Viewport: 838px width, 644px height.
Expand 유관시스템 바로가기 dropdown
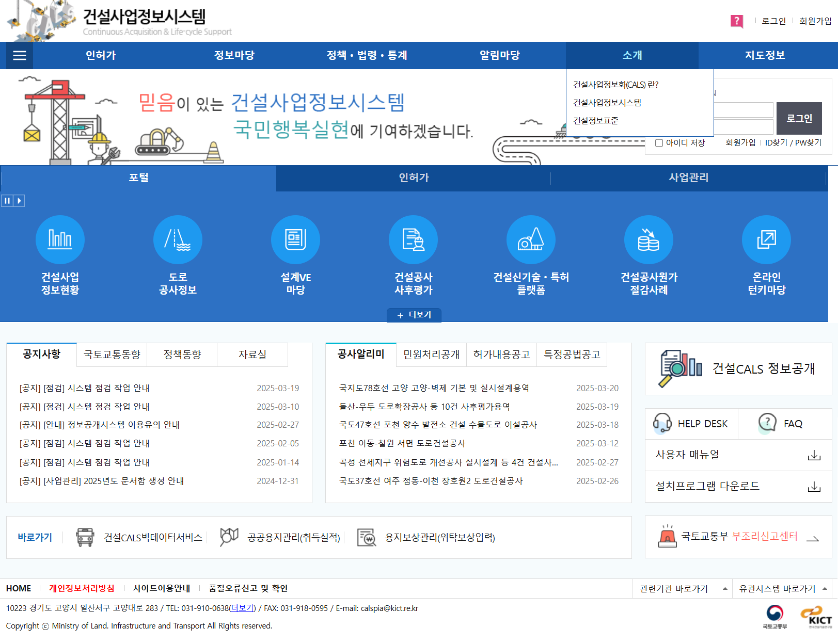coord(783,589)
